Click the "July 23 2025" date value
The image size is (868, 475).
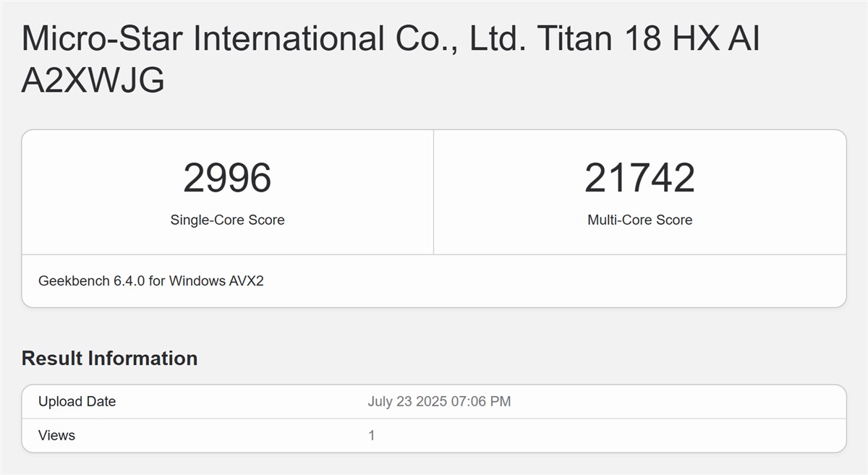pyautogui.click(x=407, y=401)
